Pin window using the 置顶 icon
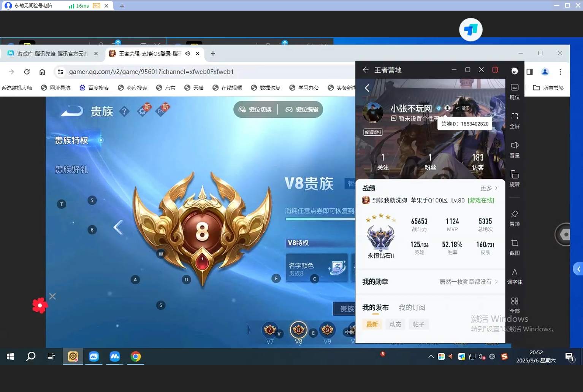 (515, 218)
